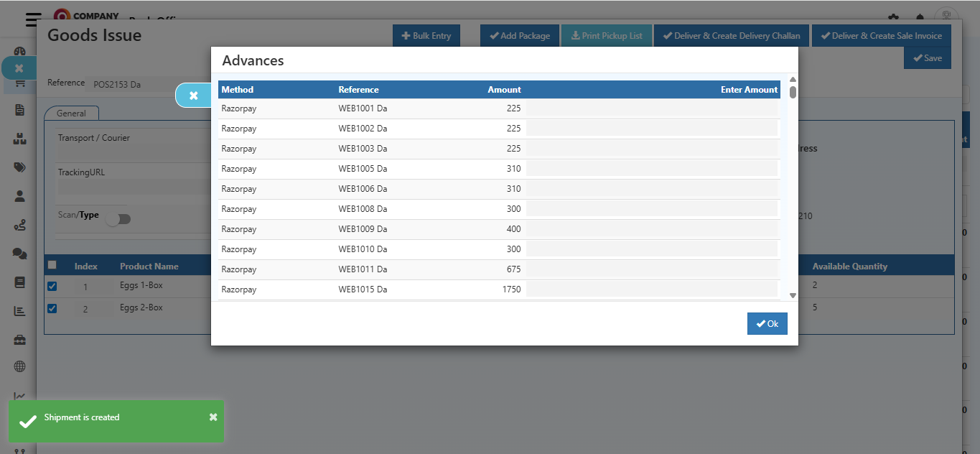Open the briefcase sidebar icon

(x=20, y=339)
